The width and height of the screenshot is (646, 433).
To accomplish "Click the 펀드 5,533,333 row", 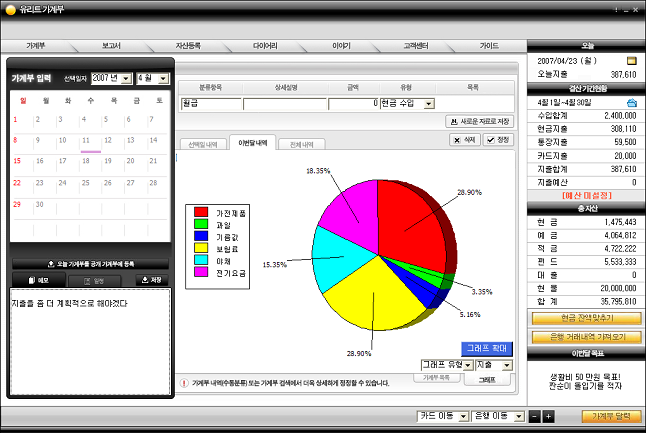I will click(x=587, y=262).
